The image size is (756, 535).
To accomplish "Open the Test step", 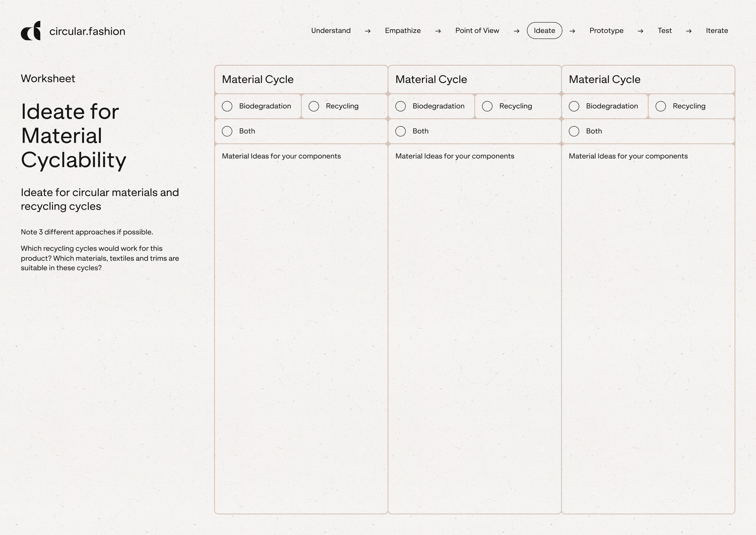I will (x=664, y=31).
